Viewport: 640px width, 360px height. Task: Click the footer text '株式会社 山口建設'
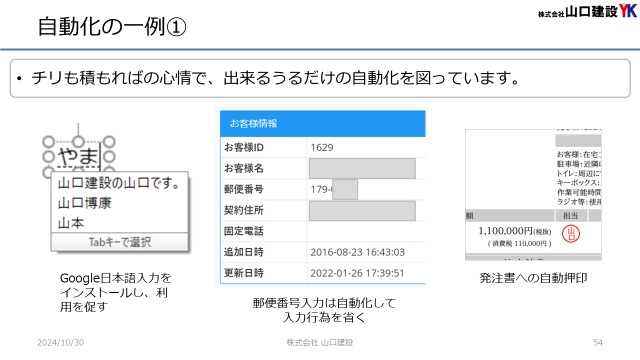click(320, 342)
